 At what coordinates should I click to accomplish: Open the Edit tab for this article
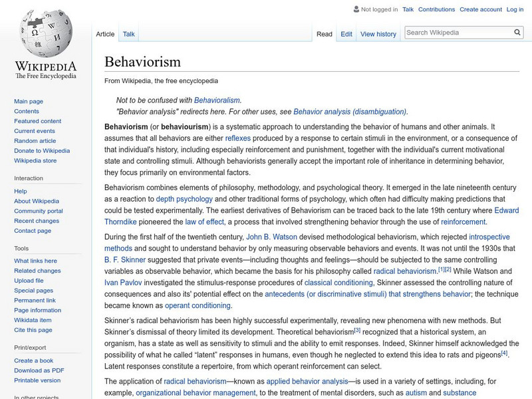(x=346, y=33)
